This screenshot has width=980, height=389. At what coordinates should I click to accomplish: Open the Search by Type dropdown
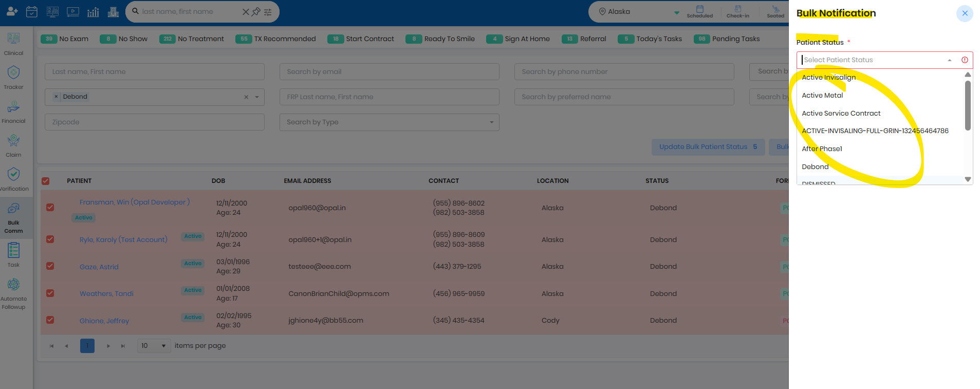(x=389, y=122)
